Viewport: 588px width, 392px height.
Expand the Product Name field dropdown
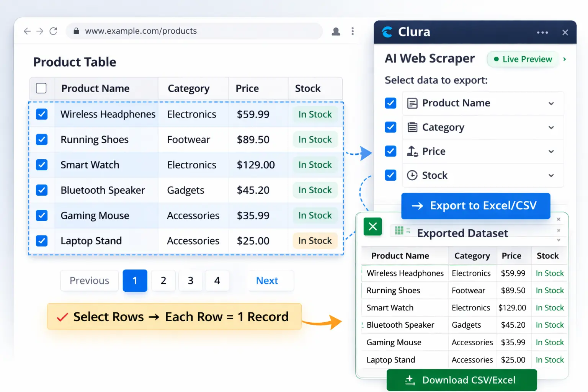point(551,103)
